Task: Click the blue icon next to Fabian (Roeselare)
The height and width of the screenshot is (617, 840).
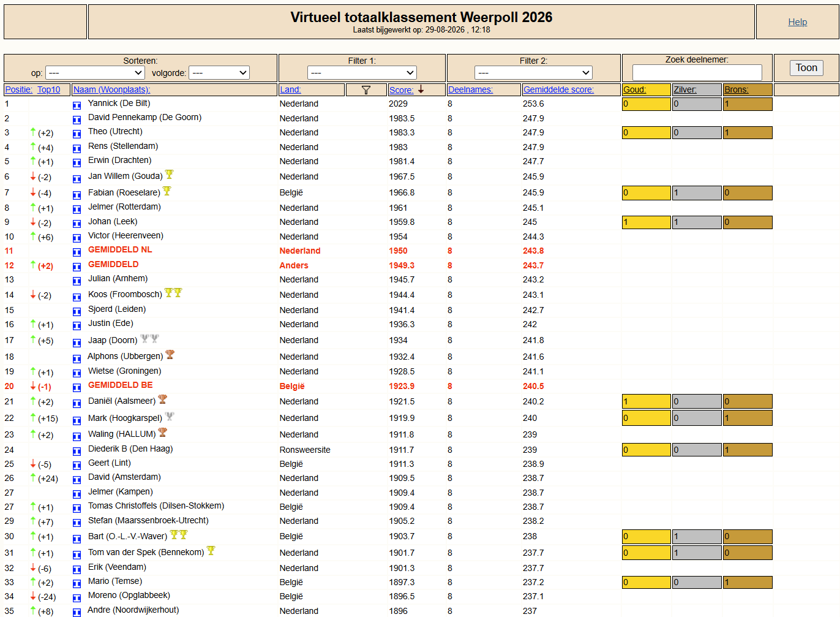Action: tap(77, 195)
